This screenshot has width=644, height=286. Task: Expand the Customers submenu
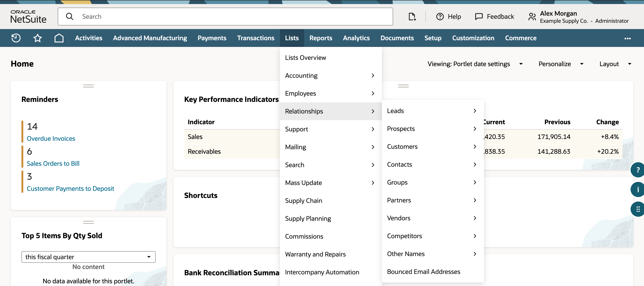tap(433, 147)
